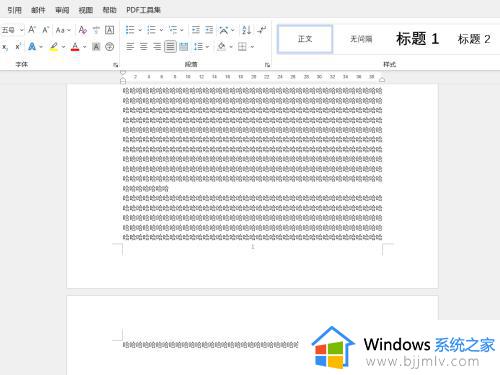Image resolution: width=500 pixels, height=375 pixels.
Task: Open the 审阅 (Review) tab
Action: (x=62, y=10)
